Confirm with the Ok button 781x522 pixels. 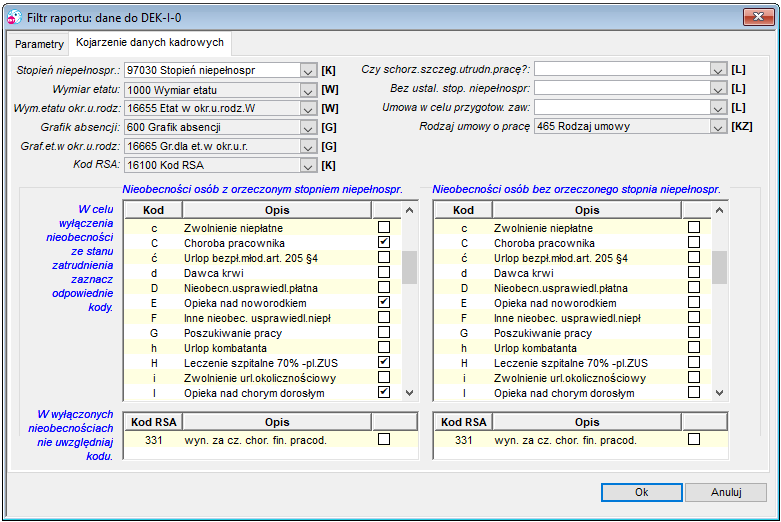point(642,492)
